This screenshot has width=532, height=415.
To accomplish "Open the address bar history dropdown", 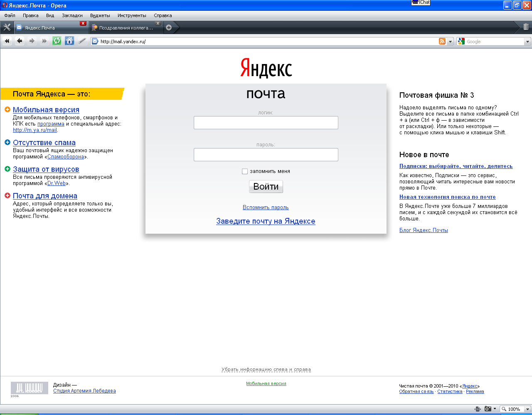I will point(450,42).
